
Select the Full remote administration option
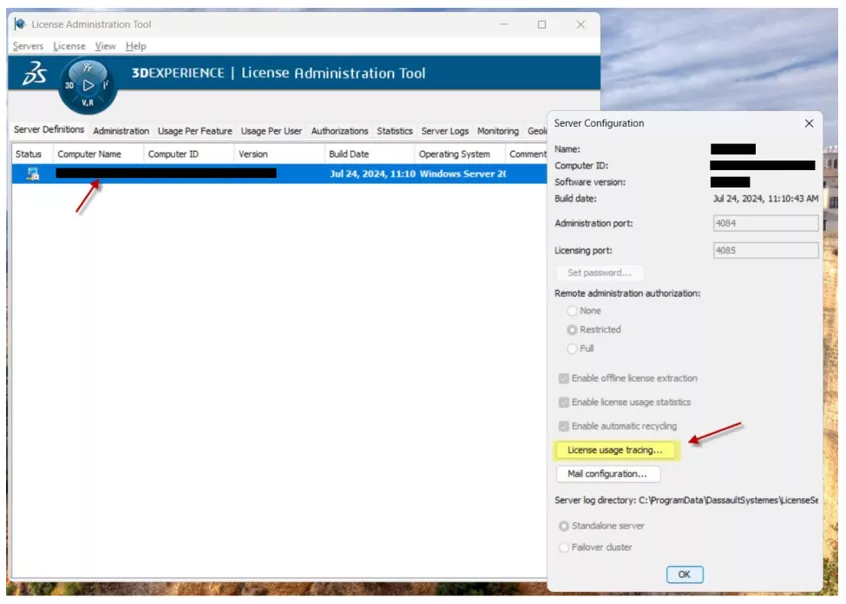[572, 349]
